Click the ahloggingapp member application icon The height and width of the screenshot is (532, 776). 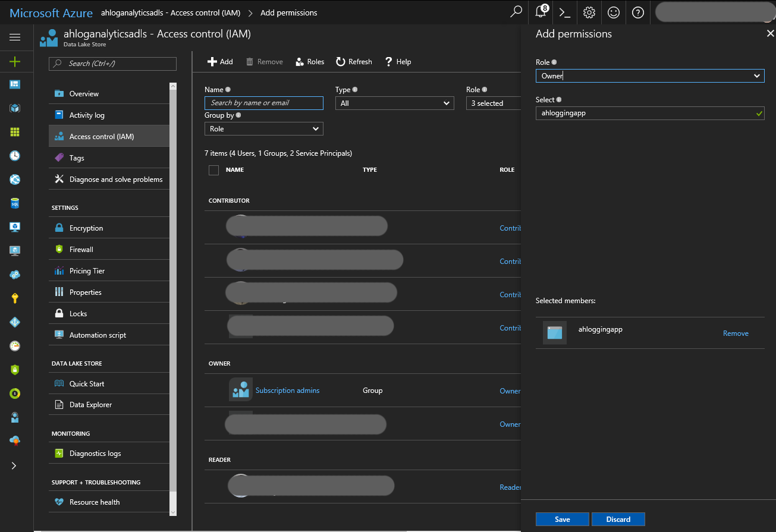pyautogui.click(x=555, y=333)
